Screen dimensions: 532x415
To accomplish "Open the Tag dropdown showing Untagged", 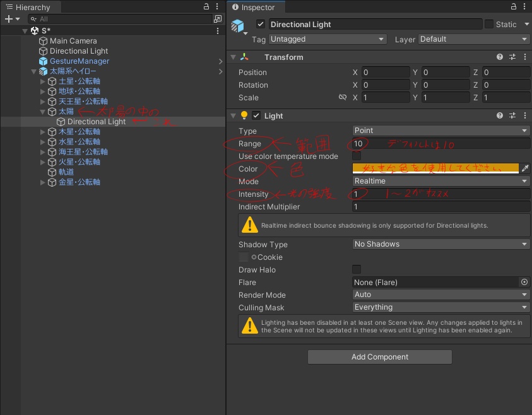I will coord(328,39).
